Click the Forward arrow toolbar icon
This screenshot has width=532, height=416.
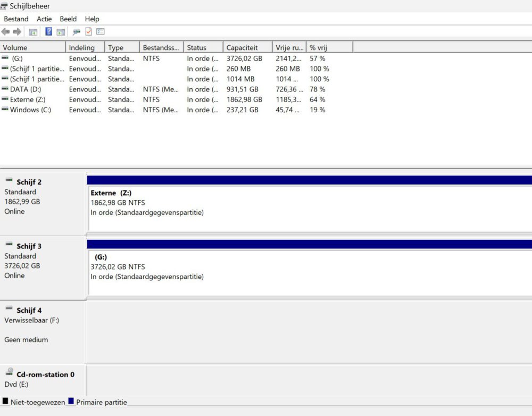(x=17, y=32)
